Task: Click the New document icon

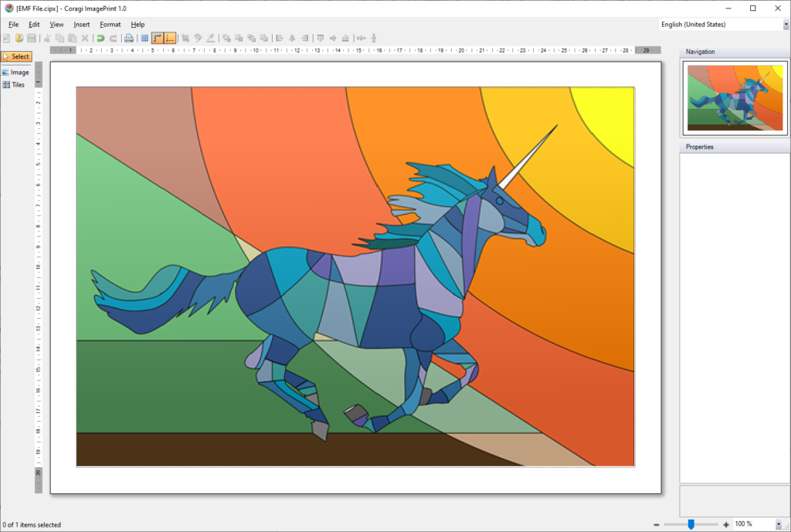Action: [7, 38]
